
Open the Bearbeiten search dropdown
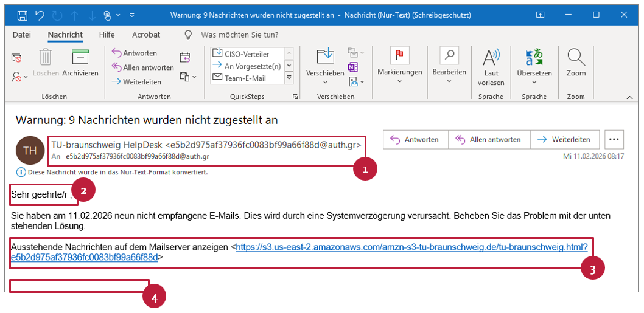tap(449, 80)
